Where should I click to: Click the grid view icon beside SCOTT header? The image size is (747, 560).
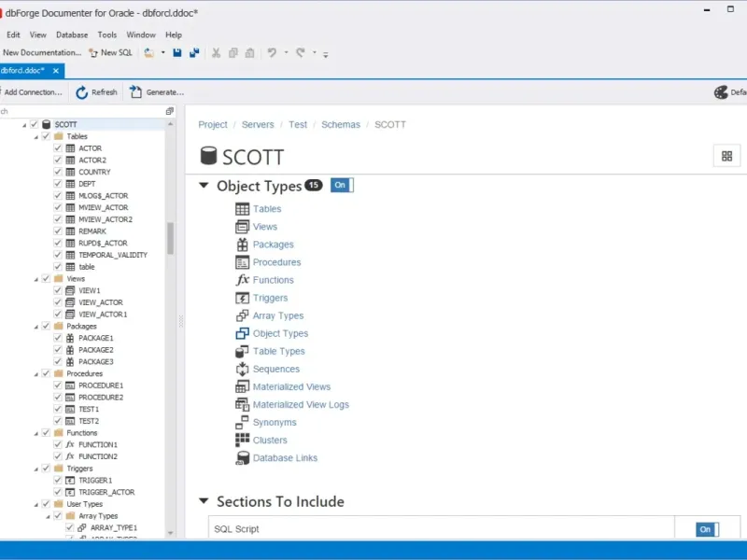point(726,156)
